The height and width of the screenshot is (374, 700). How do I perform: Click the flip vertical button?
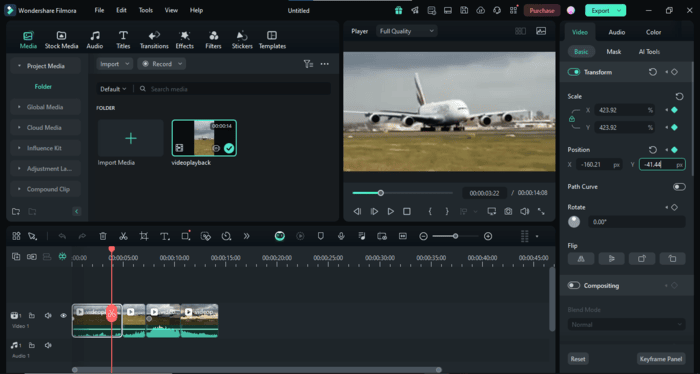pyautogui.click(x=611, y=258)
